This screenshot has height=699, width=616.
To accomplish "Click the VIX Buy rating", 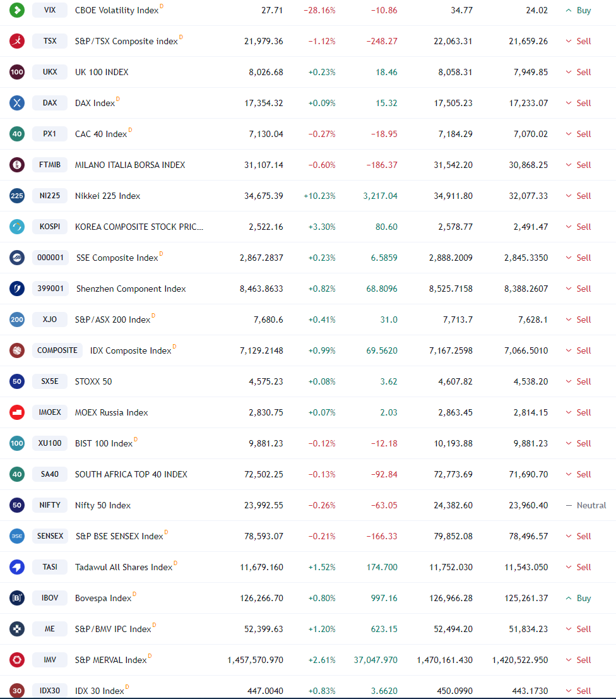I will click(578, 10).
